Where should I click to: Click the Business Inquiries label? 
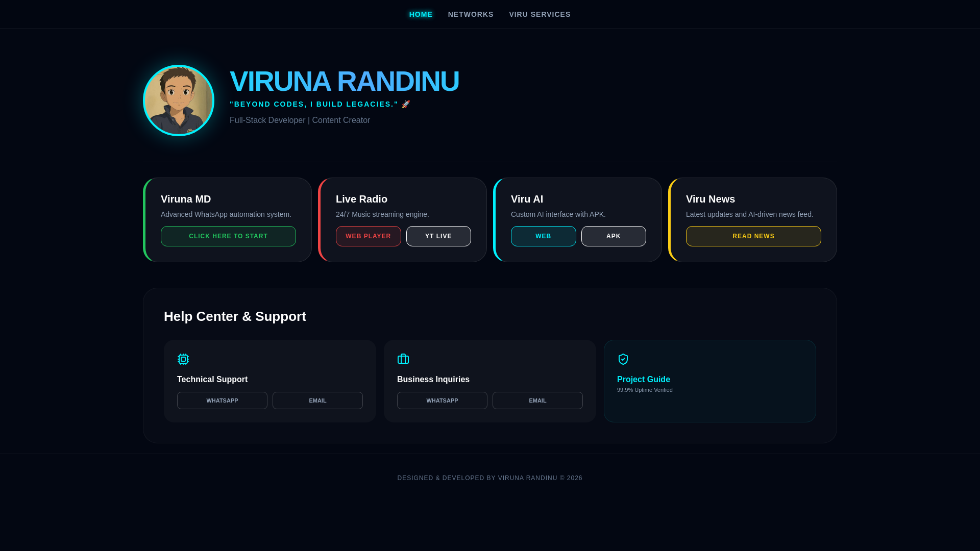pos(433,380)
